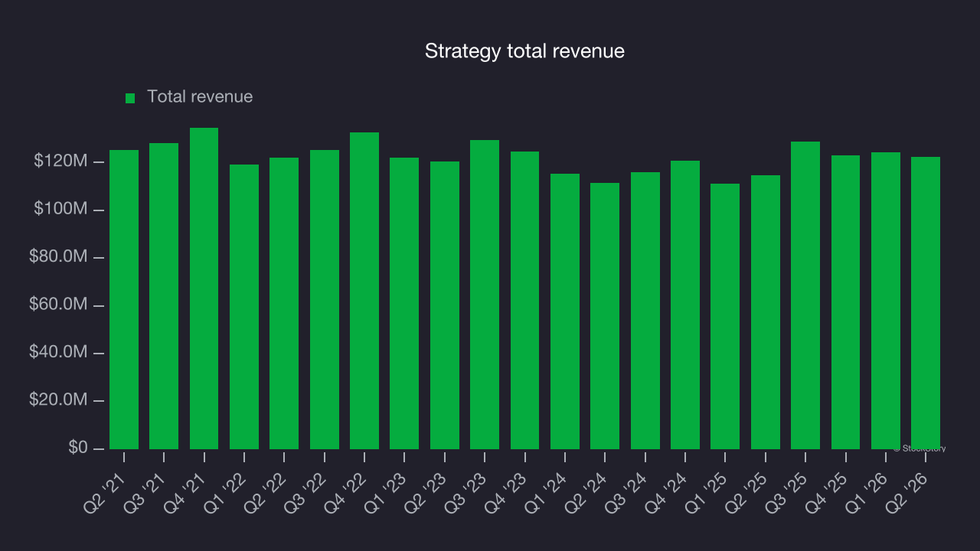Click the chart title Strategy total revenue
Screen dimensions: 980x551
tap(524, 51)
